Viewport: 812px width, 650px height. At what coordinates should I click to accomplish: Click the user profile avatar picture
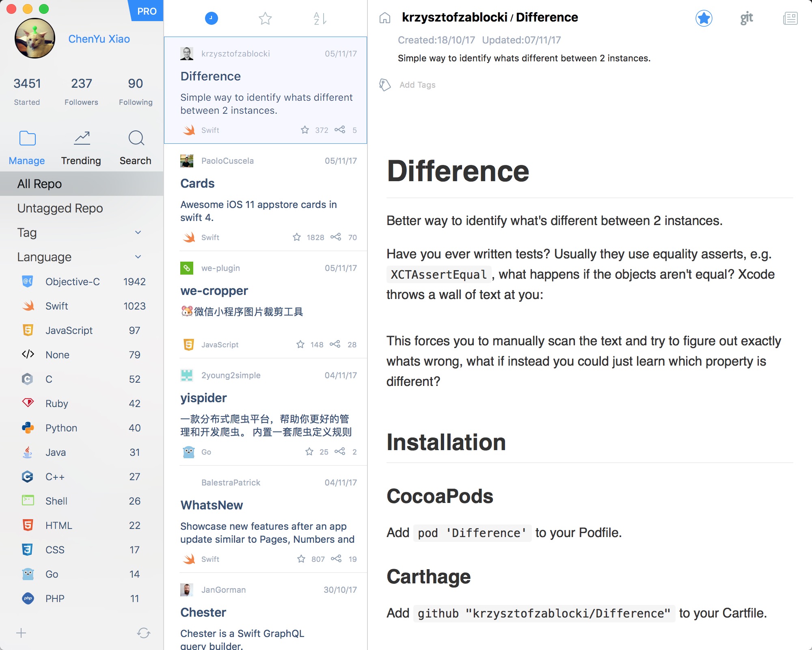tap(35, 39)
